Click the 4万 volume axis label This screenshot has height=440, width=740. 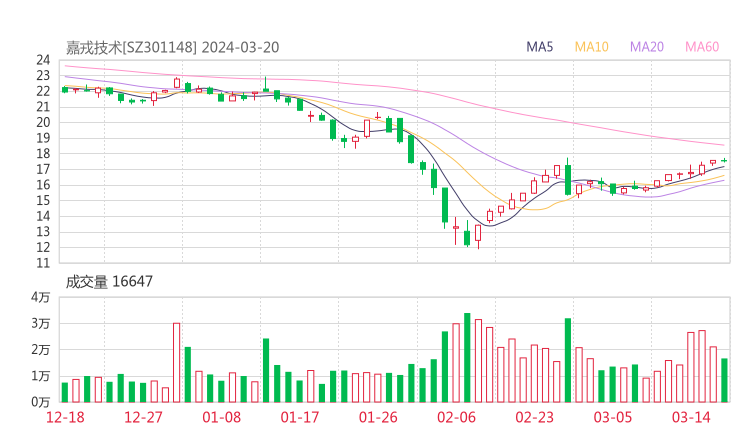(x=41, y=297)
